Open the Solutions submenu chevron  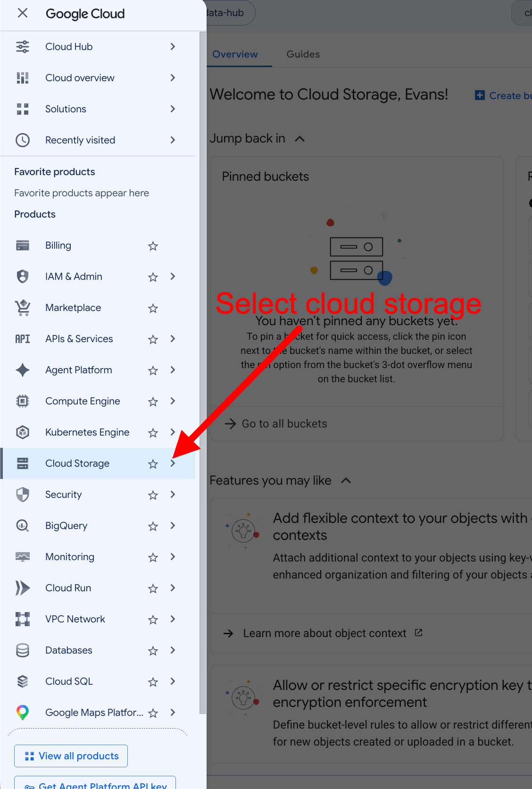click(173, 109)
